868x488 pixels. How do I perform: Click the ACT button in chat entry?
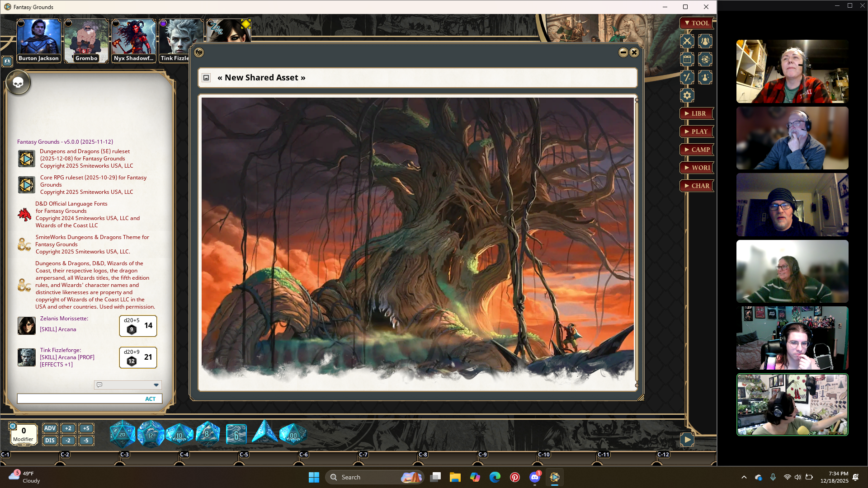tap(150, 399)
